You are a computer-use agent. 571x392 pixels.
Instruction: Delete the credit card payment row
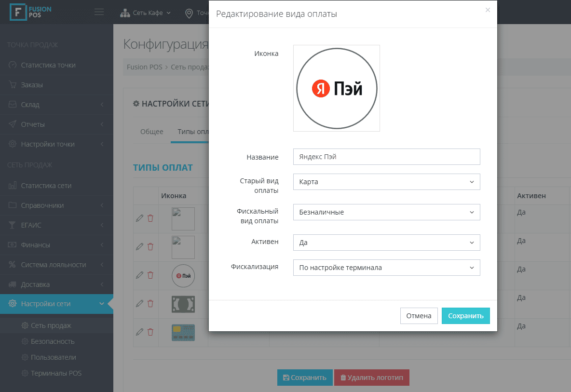150,332
